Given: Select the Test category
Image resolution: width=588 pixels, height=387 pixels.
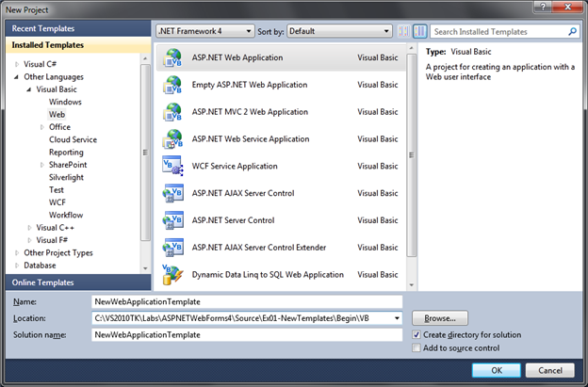Looking at the screenshot, I should 57,190.
